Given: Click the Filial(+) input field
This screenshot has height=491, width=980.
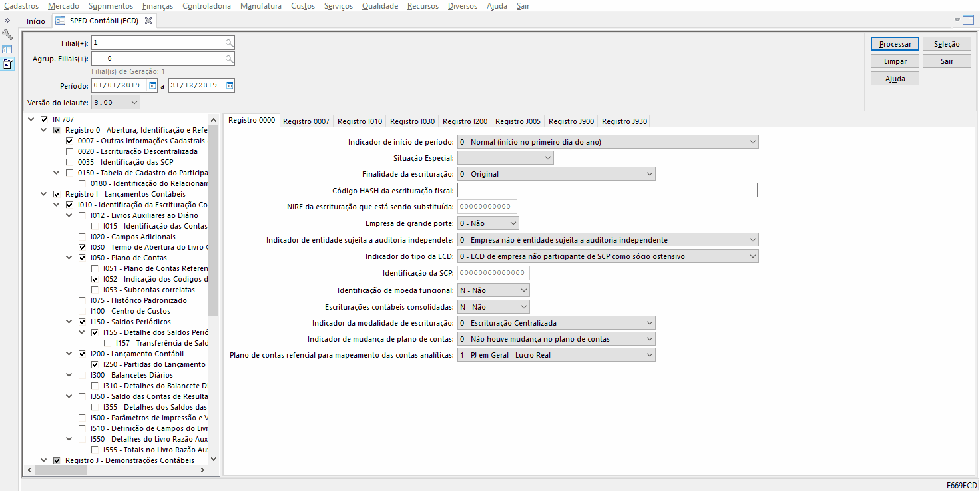Looking at the screenshot, I should pos(158,43).
